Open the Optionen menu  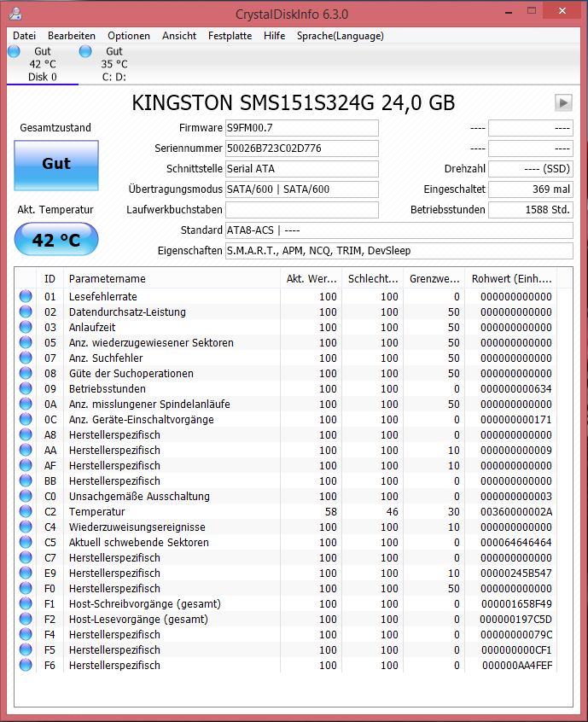click(129, 36)
